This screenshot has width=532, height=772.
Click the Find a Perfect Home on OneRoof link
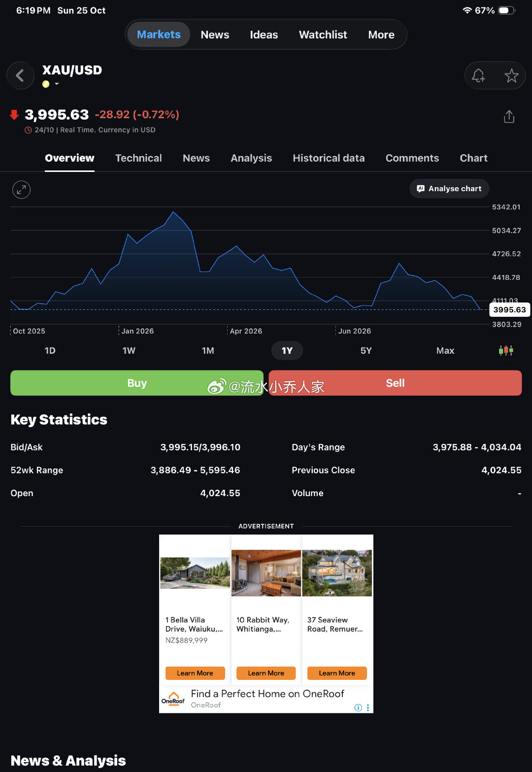267,694
